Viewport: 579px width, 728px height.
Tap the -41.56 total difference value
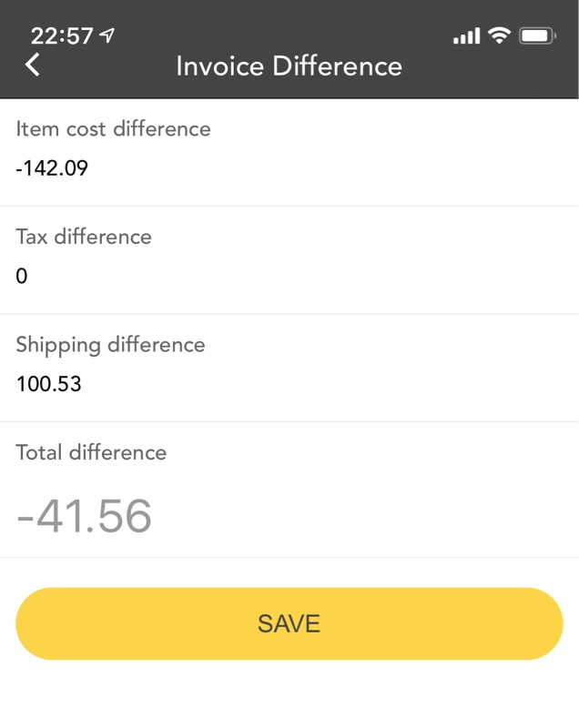pos(85,516)
